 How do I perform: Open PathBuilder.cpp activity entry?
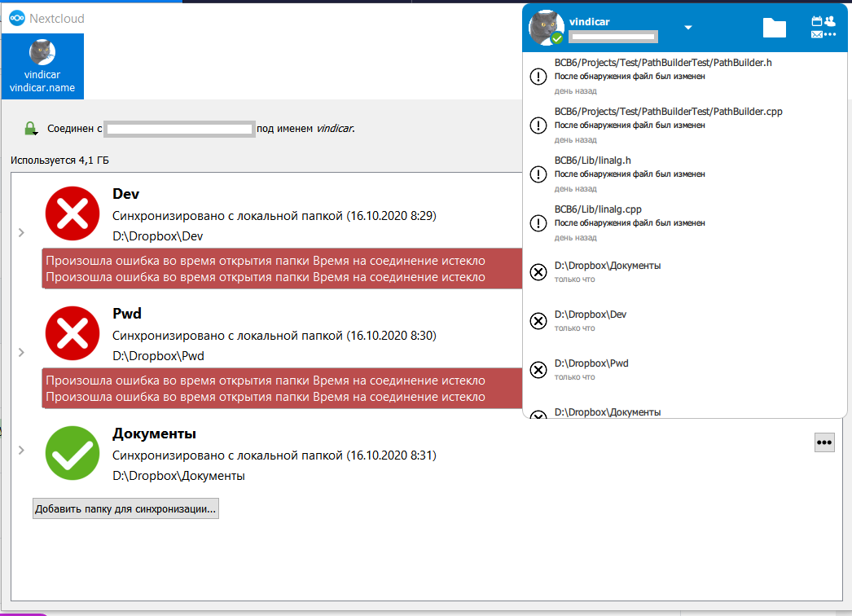point(685,125)
